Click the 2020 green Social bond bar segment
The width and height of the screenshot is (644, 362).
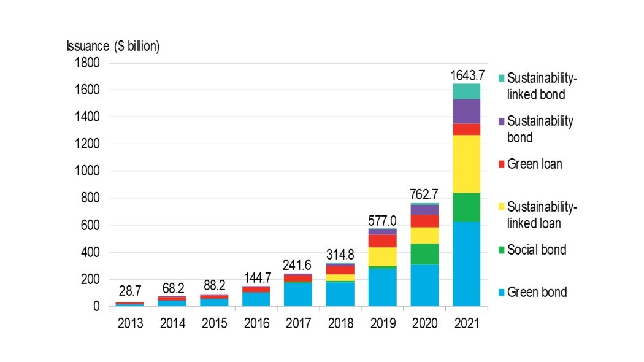click(x=424, y=254)
